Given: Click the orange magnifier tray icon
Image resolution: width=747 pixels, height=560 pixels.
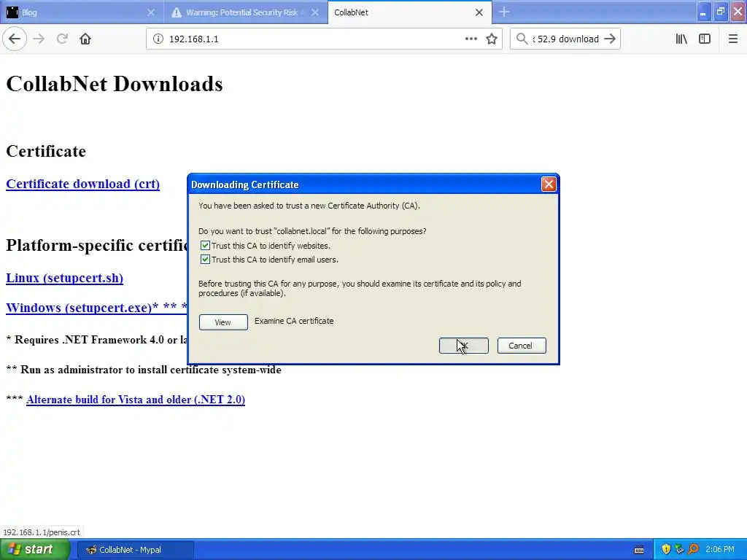Looking at the screenshot, I should point(693,550).
